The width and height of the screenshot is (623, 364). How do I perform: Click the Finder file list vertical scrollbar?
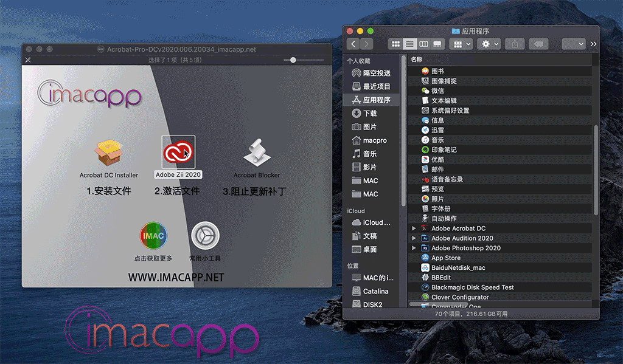596,170
